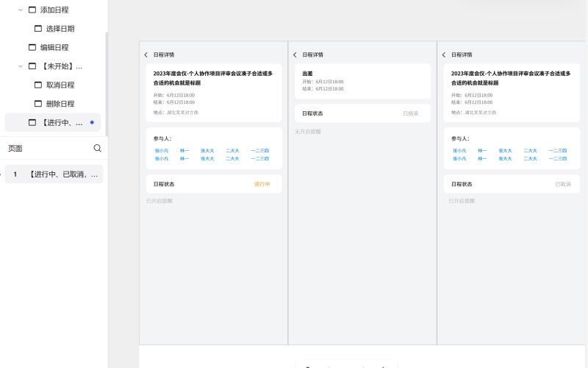Click the frame icon beside 编辑日程

point(32,47)
